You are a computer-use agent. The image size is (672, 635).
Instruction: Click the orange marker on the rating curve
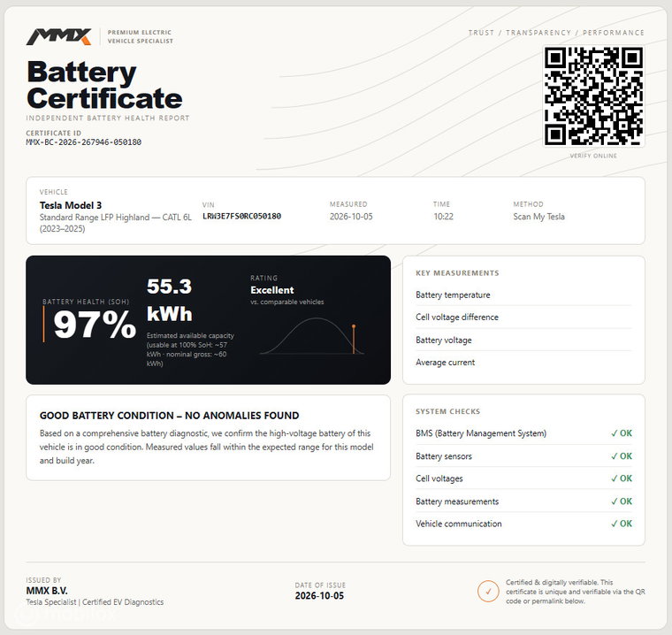coord(354,339)
